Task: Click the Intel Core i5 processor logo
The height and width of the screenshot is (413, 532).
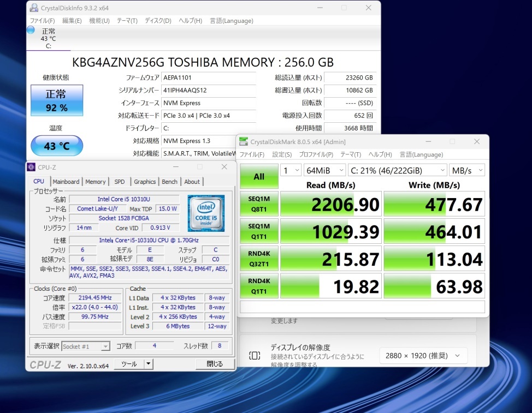Action: click(x=206, y=213)
